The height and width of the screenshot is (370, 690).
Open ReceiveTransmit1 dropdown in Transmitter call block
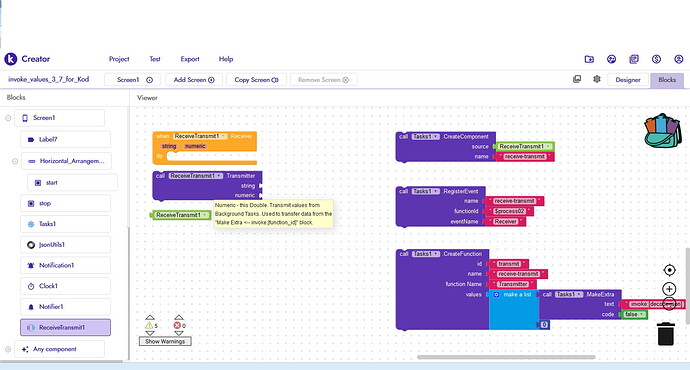pos(196,176)
